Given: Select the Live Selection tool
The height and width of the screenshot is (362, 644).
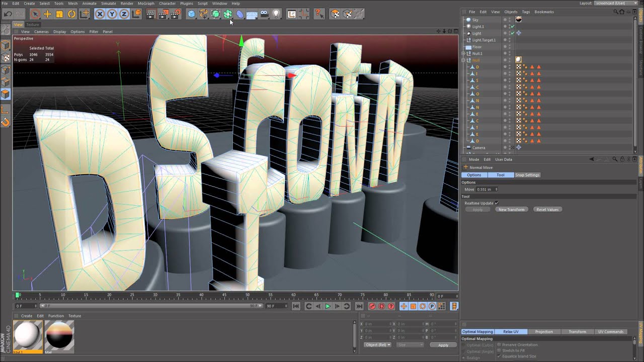Looking at the screenshot, I should click(35, 14).
